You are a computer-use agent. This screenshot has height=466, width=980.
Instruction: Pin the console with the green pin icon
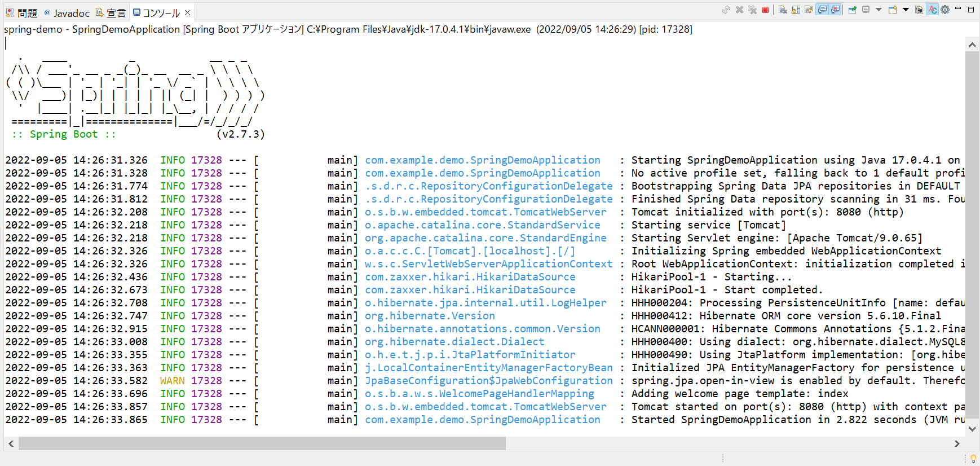[853, 10]
